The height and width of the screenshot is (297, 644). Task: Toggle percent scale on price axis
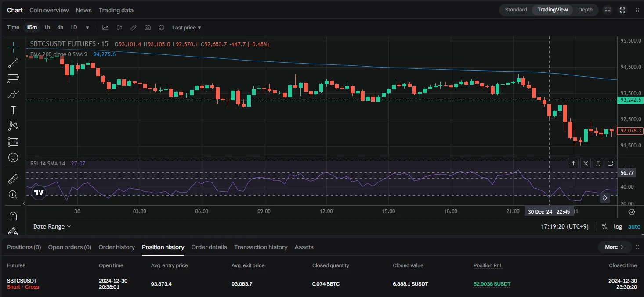604,226
